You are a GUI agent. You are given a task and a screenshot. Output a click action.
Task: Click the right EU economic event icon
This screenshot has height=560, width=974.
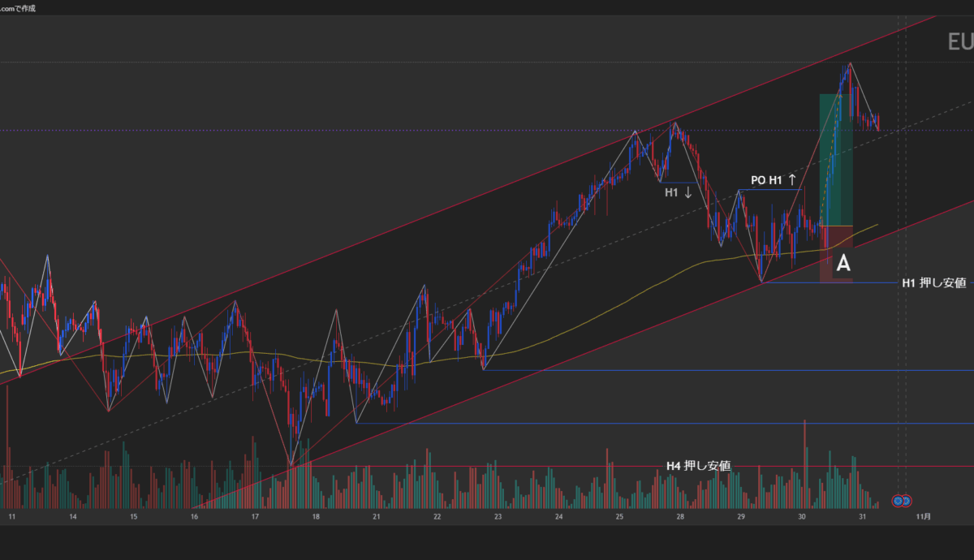pyautogui.click(x=907, y=500)
